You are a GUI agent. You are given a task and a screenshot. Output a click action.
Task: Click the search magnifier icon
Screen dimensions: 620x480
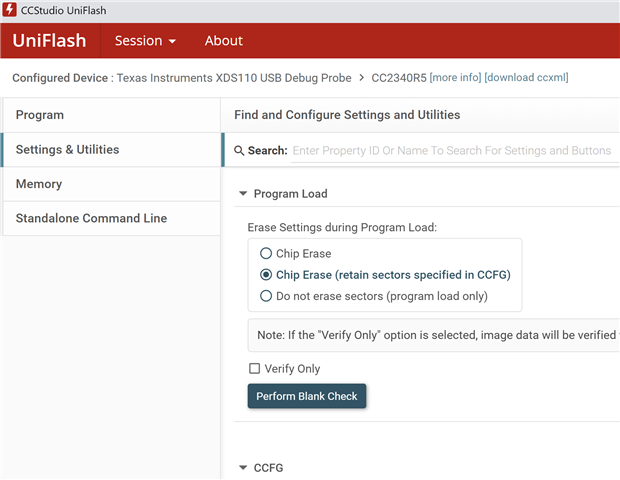point(239,151)
